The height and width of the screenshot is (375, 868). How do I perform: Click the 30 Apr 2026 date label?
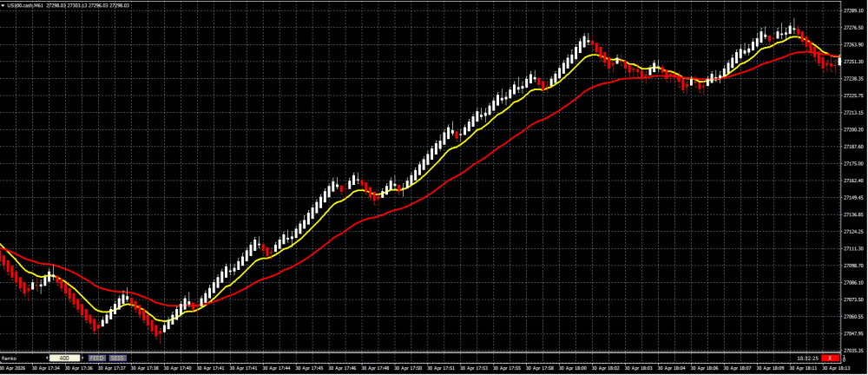[14, 368]
